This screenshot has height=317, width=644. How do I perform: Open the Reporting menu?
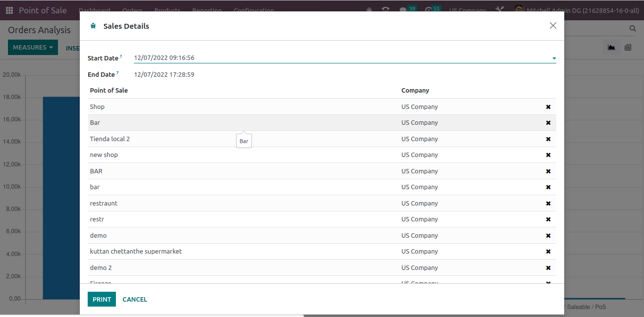point(207,10)
